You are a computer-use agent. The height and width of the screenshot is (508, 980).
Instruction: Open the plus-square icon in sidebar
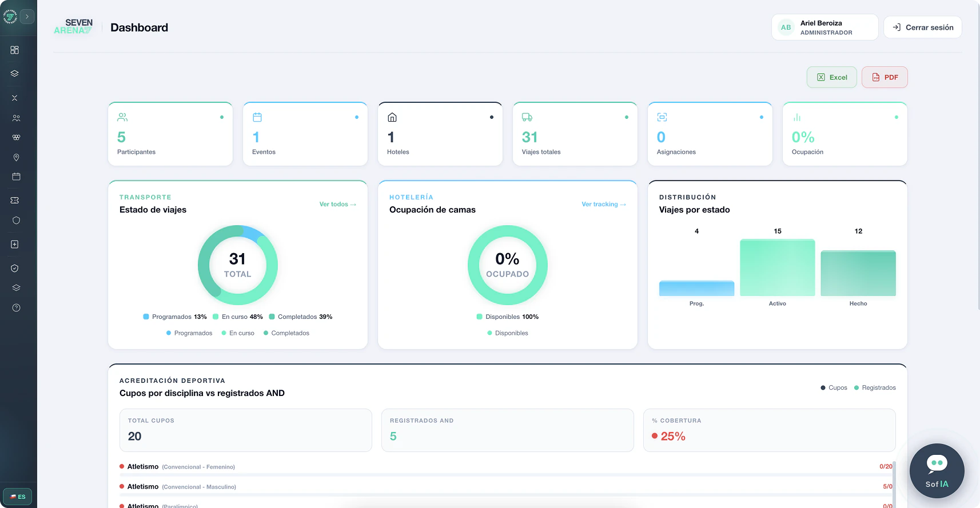pos(15,245)
